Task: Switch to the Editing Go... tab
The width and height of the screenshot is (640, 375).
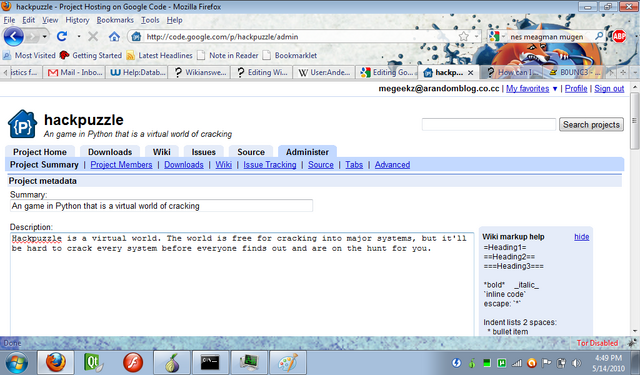Action: click(387, 73)
